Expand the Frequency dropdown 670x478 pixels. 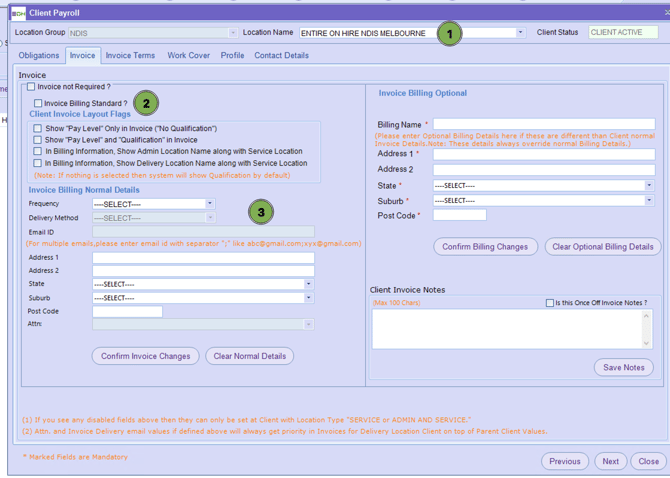(210, 204)
